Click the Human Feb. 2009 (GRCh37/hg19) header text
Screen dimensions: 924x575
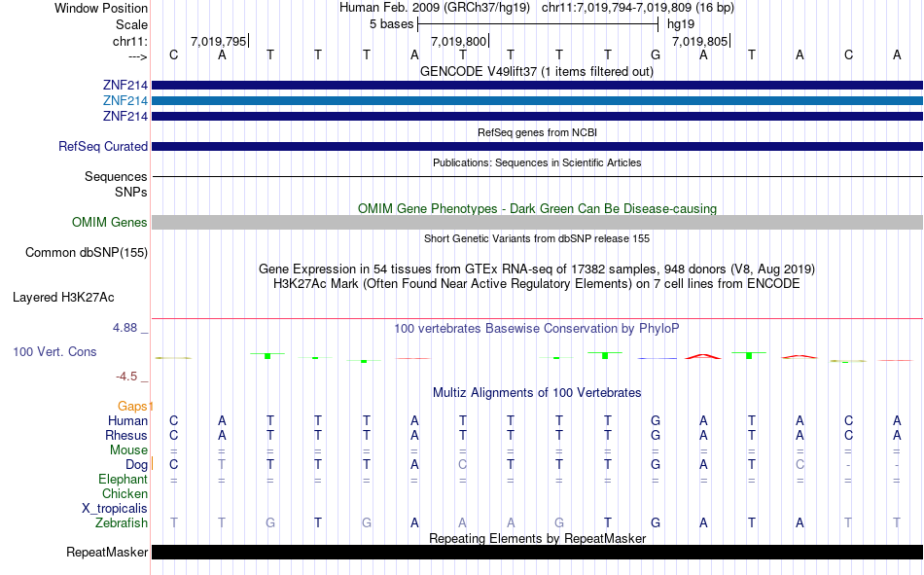(435, 8)
